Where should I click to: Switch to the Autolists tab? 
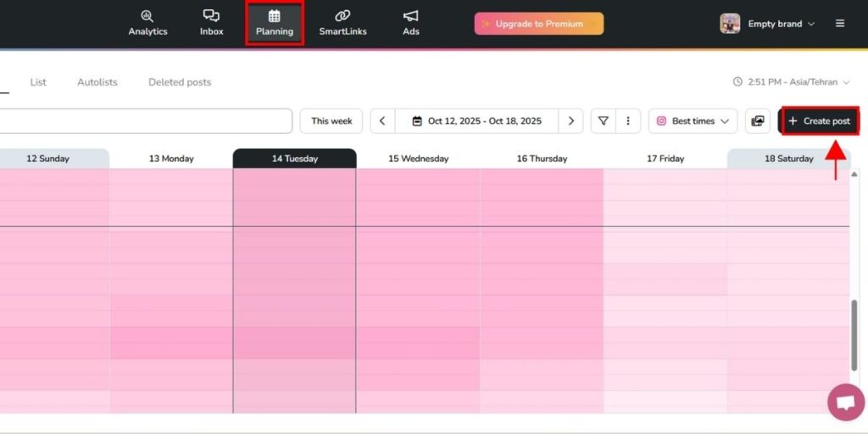click(97, 82)
